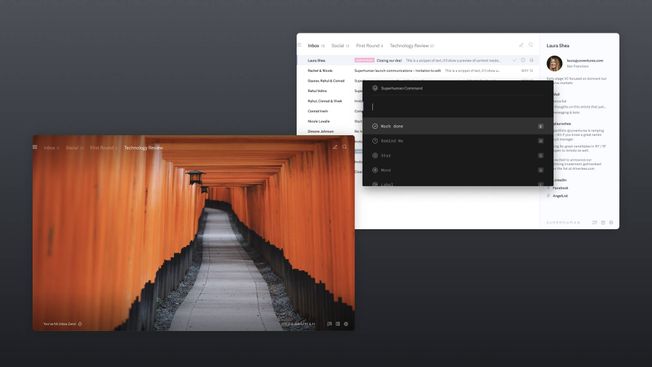This screenshot has width=652, height=367.
Task: Open First Round tab in white window
Action: [x=369, y=46]
